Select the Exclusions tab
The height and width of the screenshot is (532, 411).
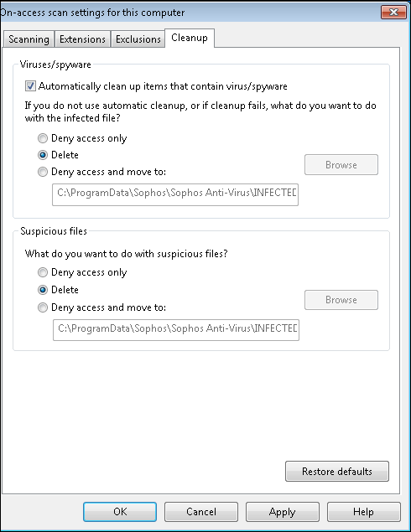tap(138, 39)
